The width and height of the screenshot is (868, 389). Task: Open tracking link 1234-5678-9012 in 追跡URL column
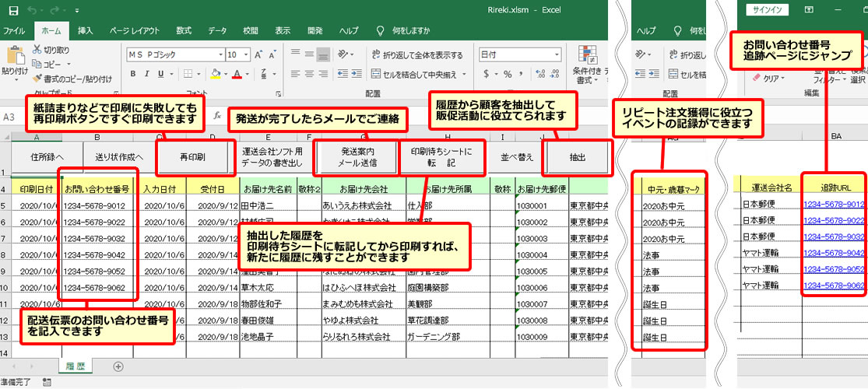coord(834,205)
